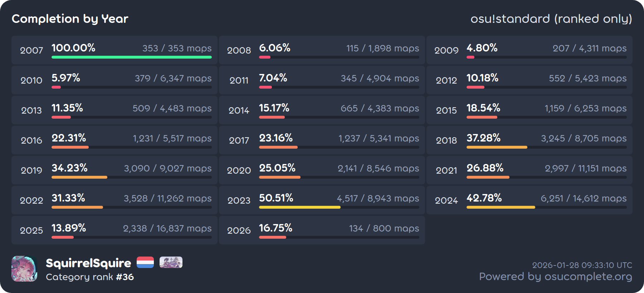Screen dimensions: 644x293
Task: Click the 2021 map count 2,997 / 11,151
Action: coord(585,168)
